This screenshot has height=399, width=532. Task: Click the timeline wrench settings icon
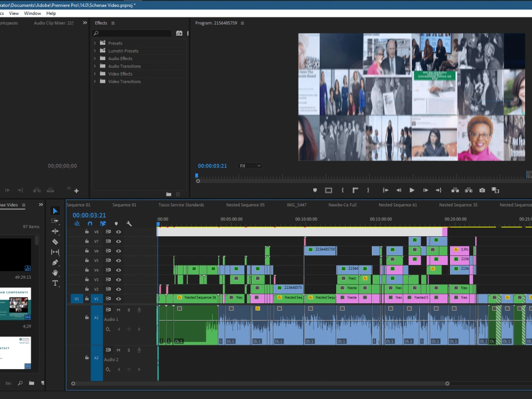(129, 223)
